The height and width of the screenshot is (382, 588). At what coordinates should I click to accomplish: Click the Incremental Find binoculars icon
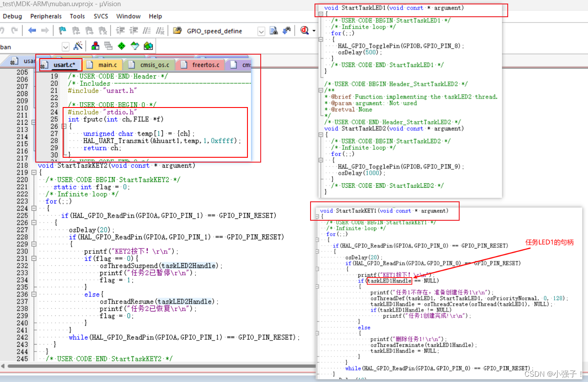point(287,31)
